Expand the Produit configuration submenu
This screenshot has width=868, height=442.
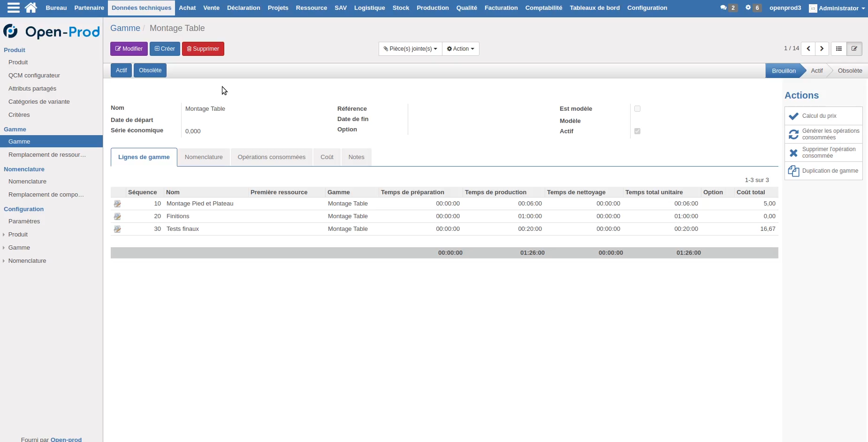18,235
